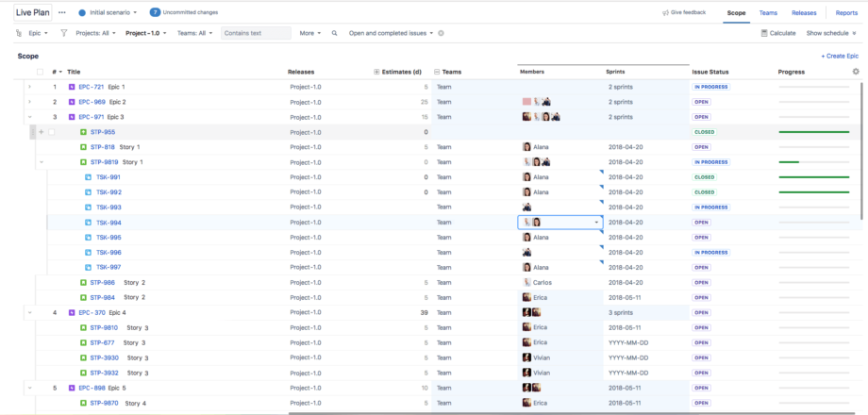Collapse the EPC-971 Epic 3 row
The height and width of the screenshot is (415, 868).
(29, 117)
